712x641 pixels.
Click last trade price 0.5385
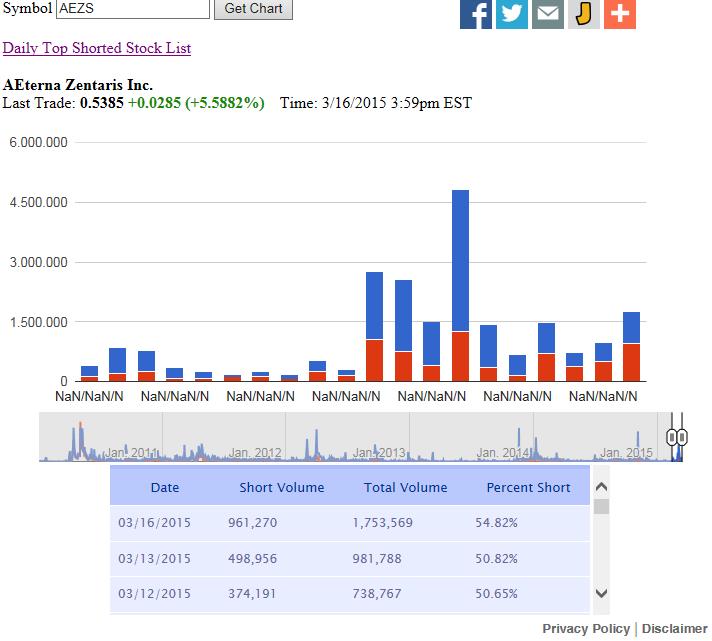pyautogui.click(x=102, y=103)
